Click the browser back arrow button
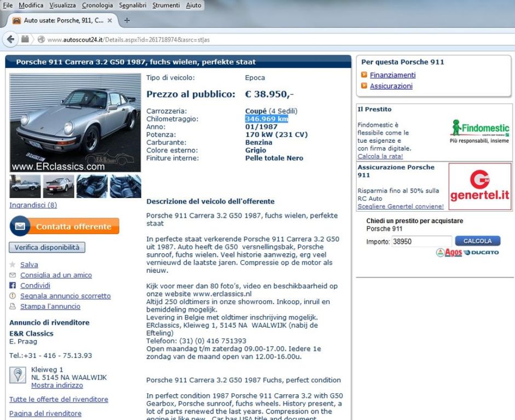 click(x=10, y=39)
